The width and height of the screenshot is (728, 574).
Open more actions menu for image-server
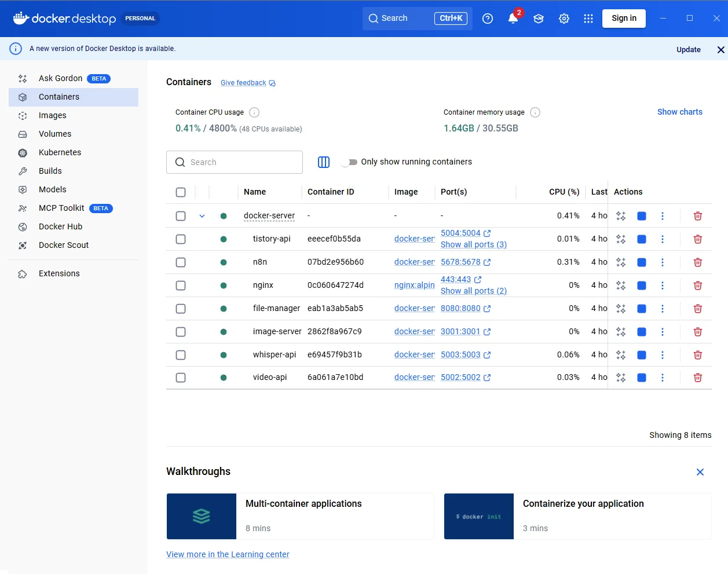click(663, 332)
